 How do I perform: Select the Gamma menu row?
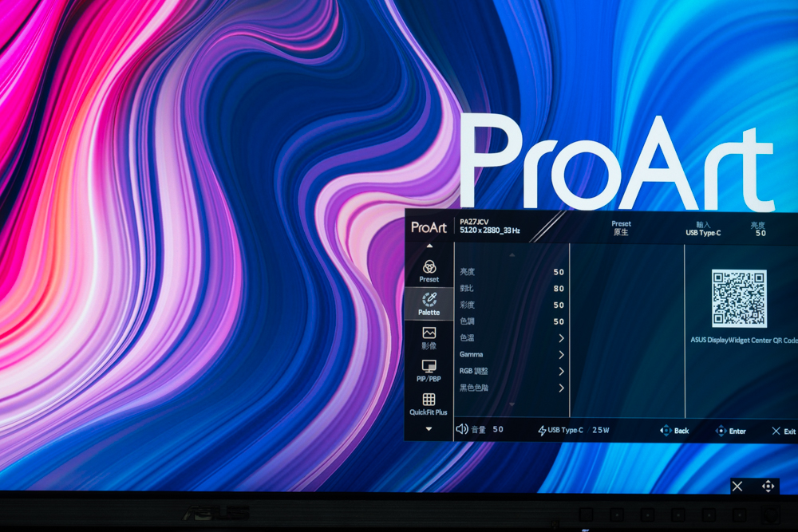(x=512, y=354)
